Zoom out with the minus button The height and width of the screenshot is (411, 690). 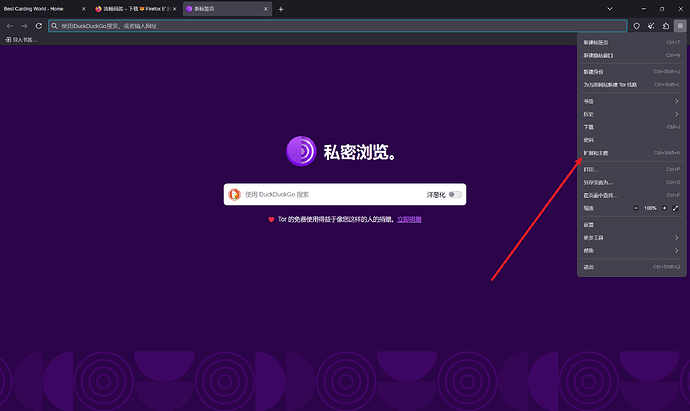(635, 208)
